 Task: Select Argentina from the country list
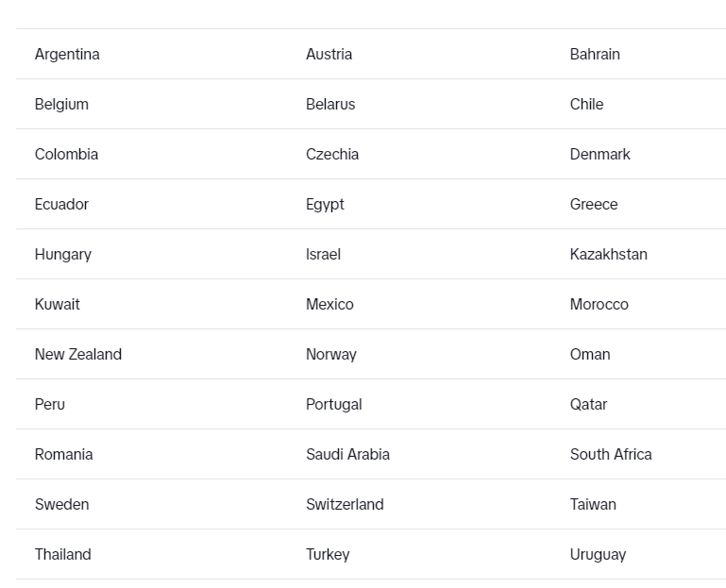(x=67, y=54)
